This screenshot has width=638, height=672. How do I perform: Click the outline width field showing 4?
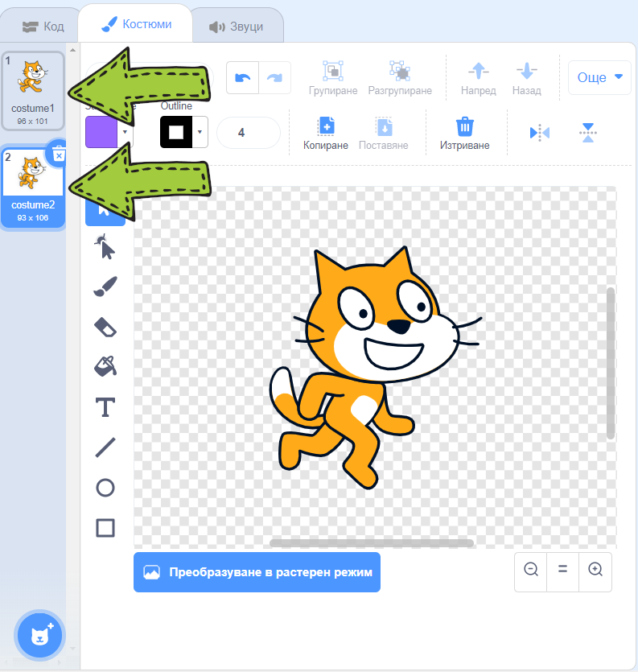249,133
